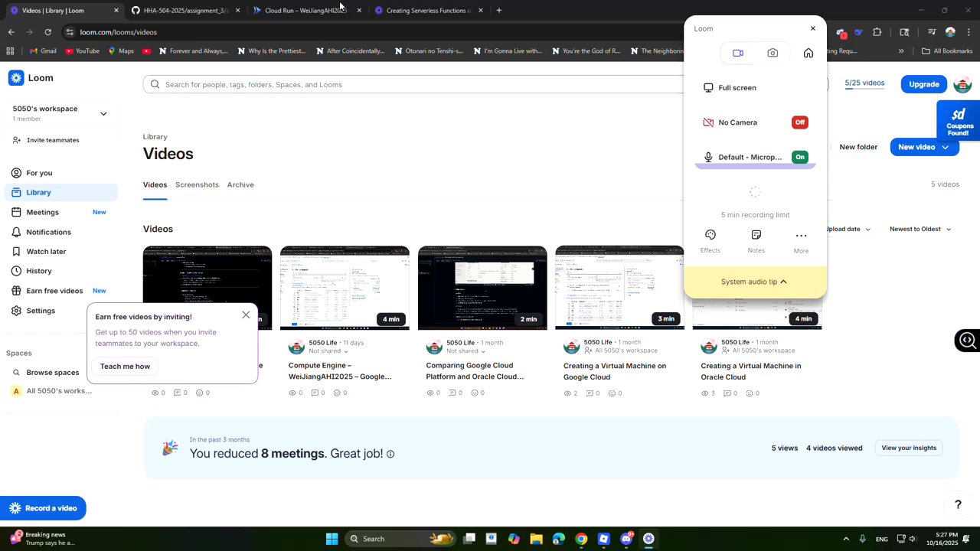Expand the 5050's workspace switcher

pyautogui.click(x=103, y=114)
